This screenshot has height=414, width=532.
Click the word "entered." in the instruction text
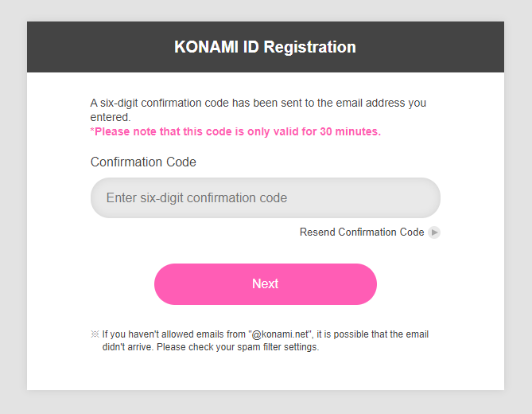pos(111,117)
